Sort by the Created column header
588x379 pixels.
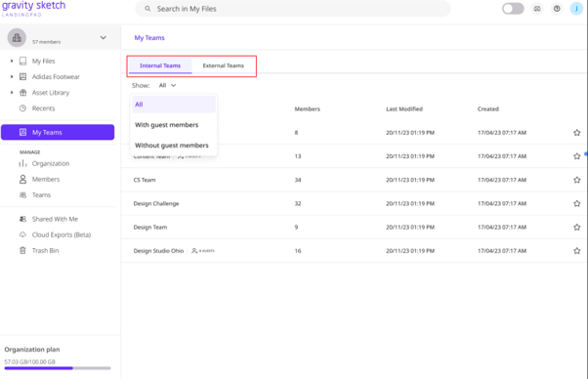(487, 108)
